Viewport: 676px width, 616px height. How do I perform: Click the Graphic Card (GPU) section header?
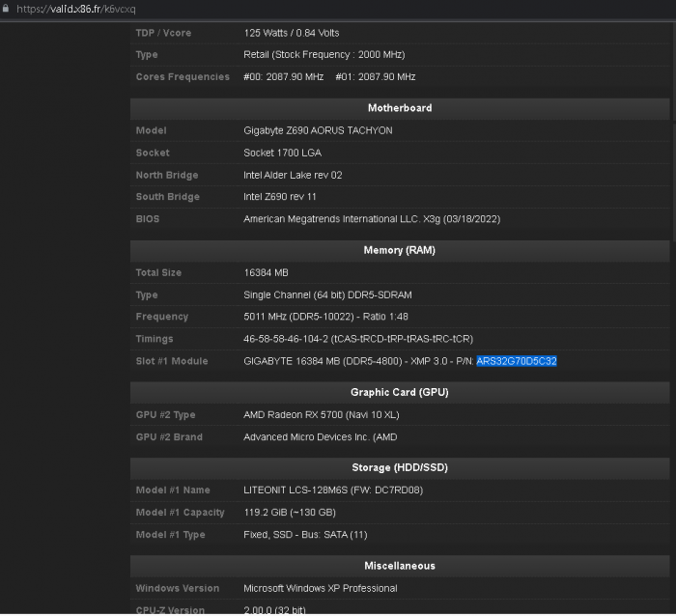(x=399, y=392)
